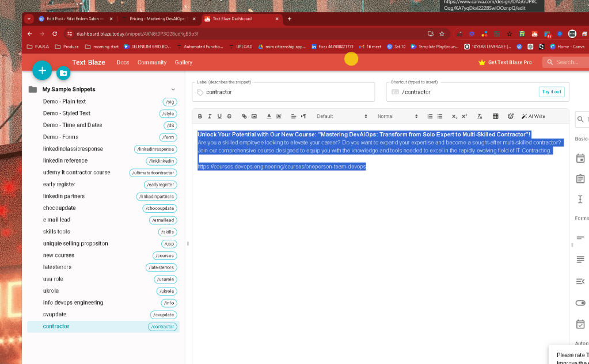Open the Default font dropdown

coord(341,116)
